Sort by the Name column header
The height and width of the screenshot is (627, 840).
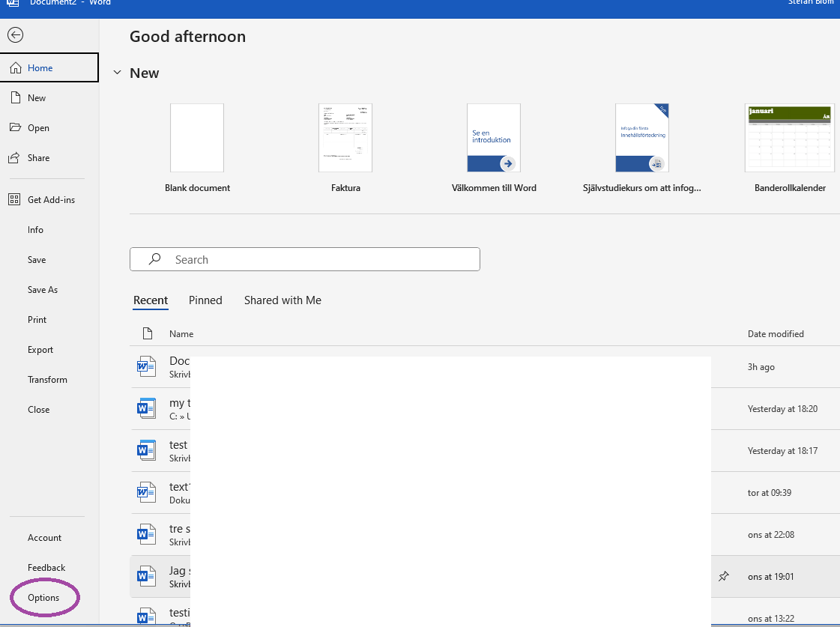181,333
